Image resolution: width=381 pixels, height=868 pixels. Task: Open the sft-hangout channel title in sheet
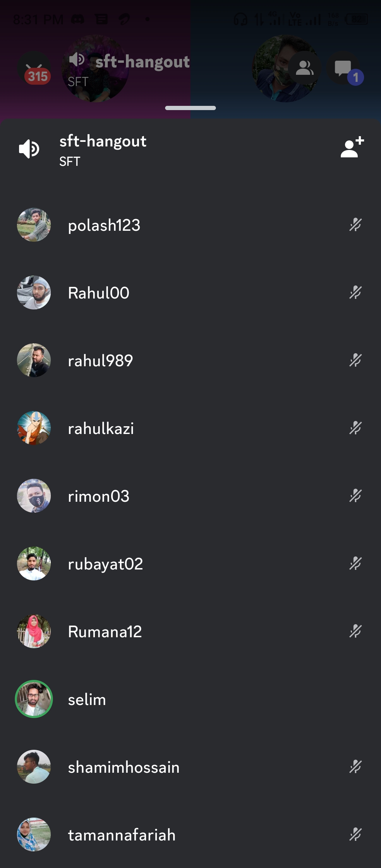[103, 141]
